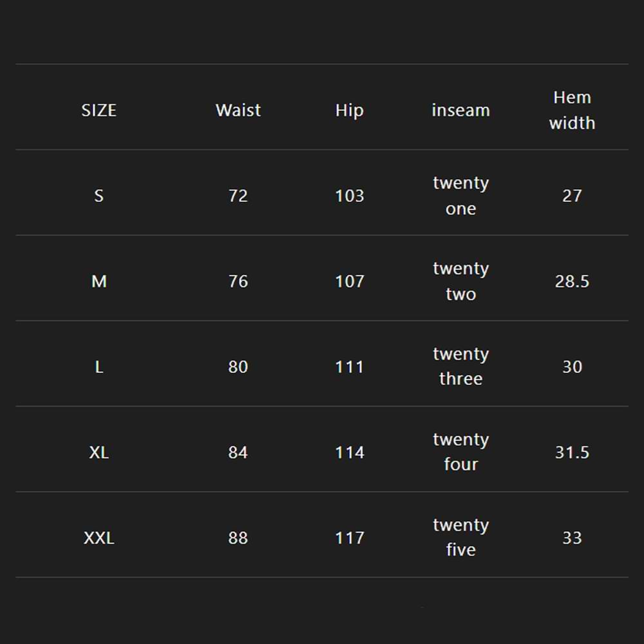Click hem width value 33
The image size is (644, 644).
pos(572,538)
